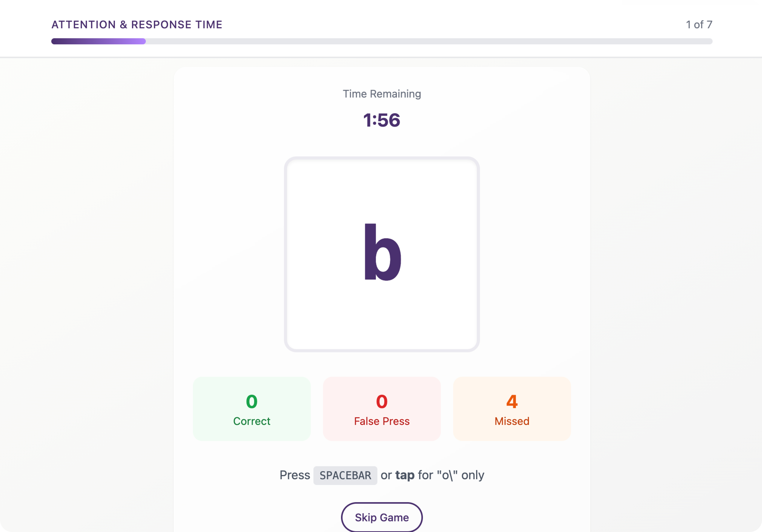The height and width of the screenshot is (532, 762).
Task: Click the green Correct count number 0
Action: point(252,401)
